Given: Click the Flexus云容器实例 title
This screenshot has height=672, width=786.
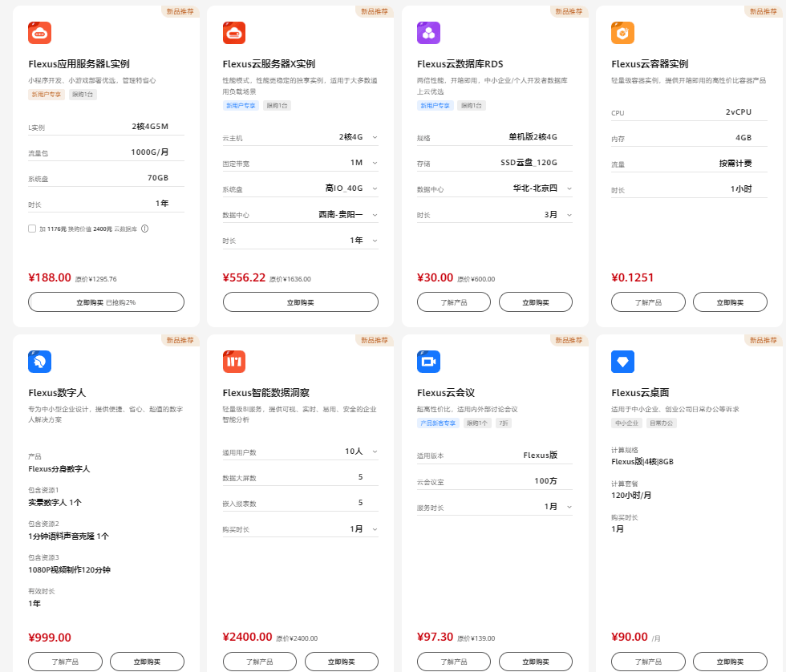Looking at the screenshot, I should tap(650, 64).
